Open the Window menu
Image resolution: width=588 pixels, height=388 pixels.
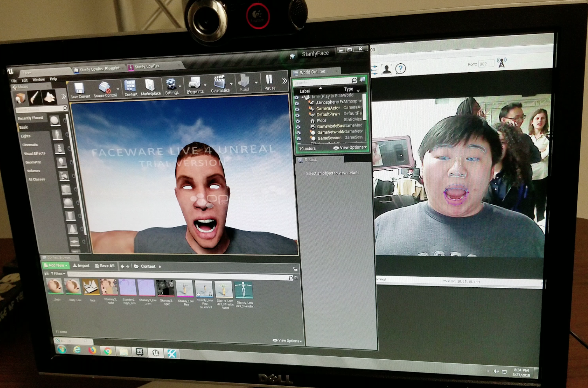(38, 80)
